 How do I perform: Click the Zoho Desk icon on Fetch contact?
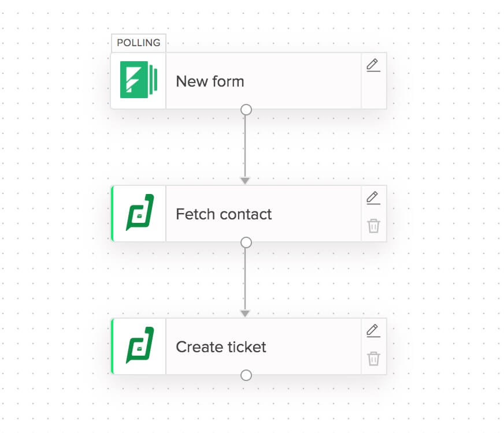(140, 212)
